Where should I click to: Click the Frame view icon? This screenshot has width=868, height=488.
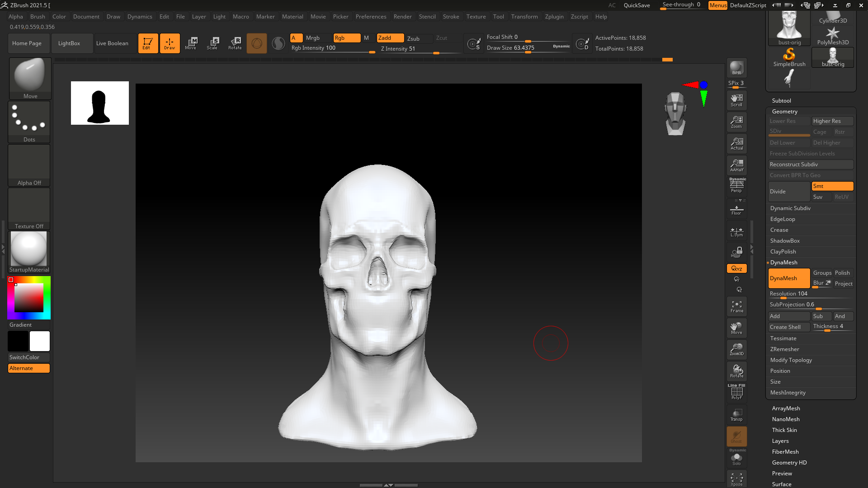[736, 307]
